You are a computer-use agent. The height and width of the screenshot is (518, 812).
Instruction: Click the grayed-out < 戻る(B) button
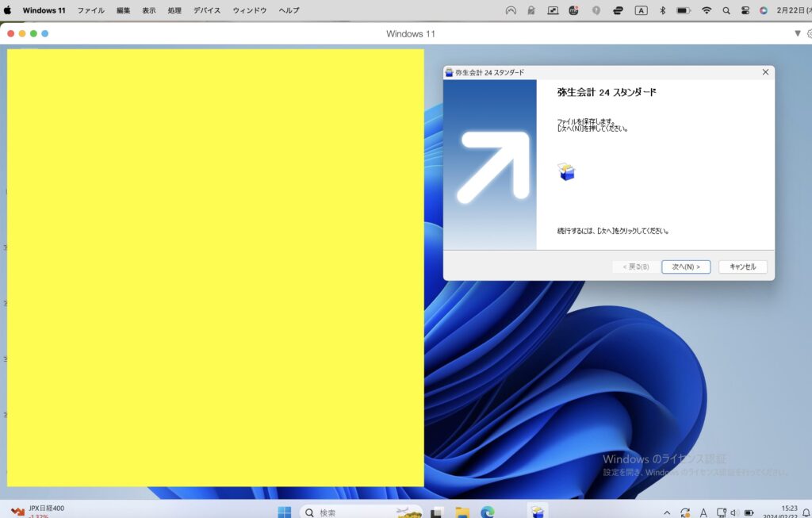635,267
